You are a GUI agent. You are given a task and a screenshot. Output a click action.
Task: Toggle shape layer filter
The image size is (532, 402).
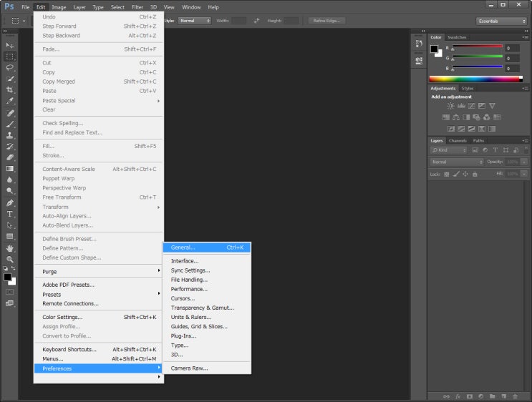tap(506, 150)
